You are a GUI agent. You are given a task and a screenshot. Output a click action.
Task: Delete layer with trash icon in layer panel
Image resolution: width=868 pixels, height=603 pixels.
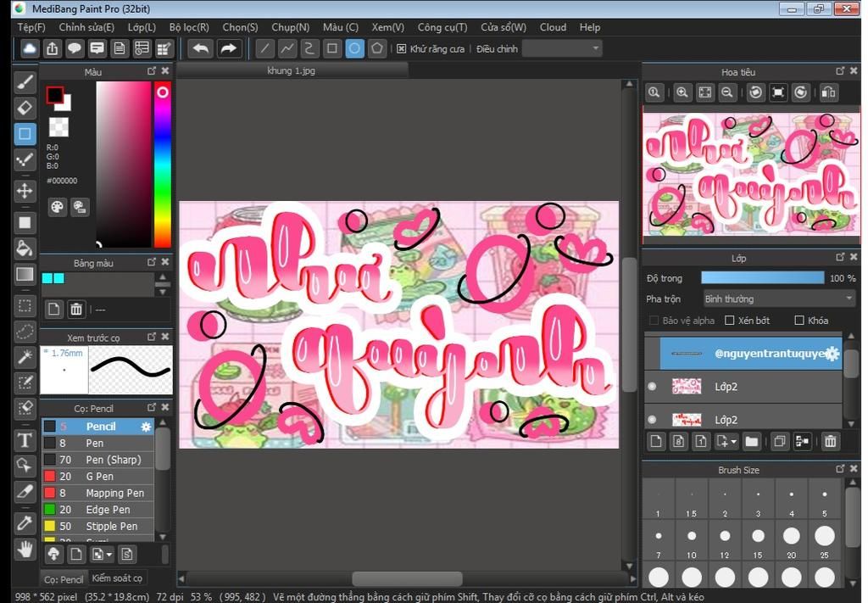coord(831,441)
